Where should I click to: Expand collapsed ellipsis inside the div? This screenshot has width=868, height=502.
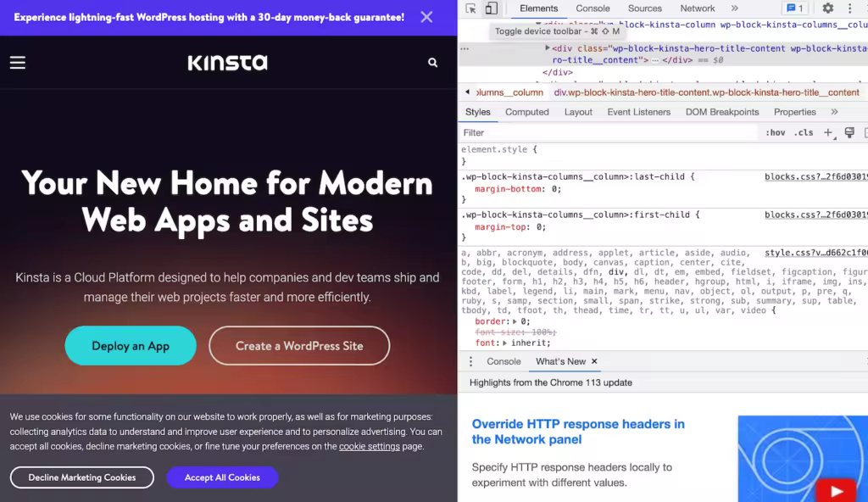(655, 60)
